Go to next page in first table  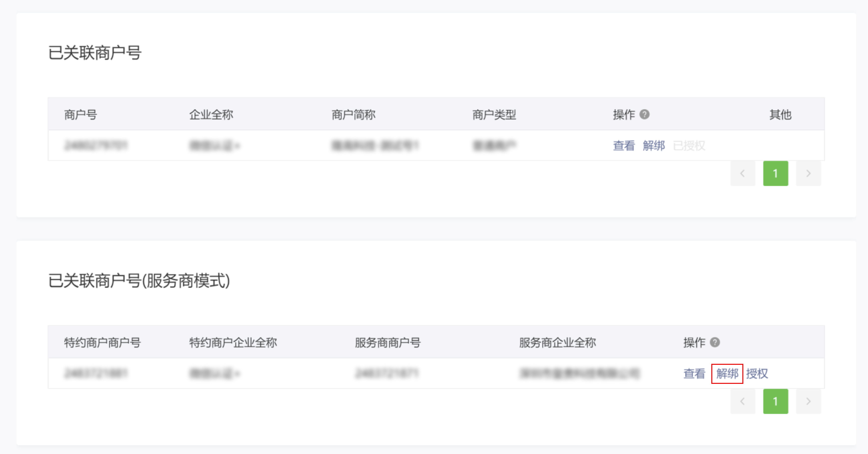point(808,173)
